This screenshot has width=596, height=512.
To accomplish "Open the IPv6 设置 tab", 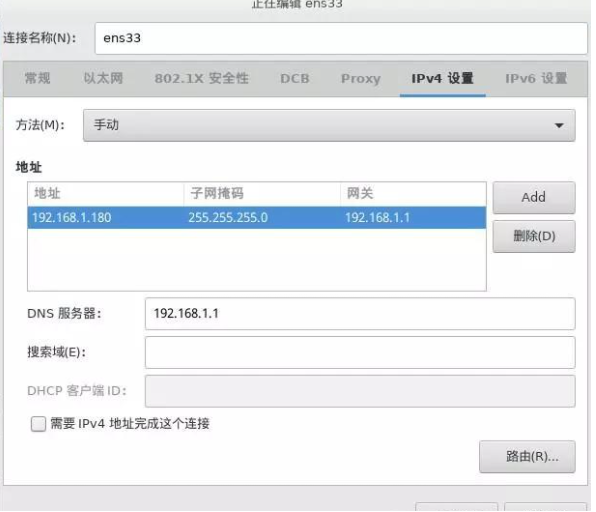I will coord(536,78).
